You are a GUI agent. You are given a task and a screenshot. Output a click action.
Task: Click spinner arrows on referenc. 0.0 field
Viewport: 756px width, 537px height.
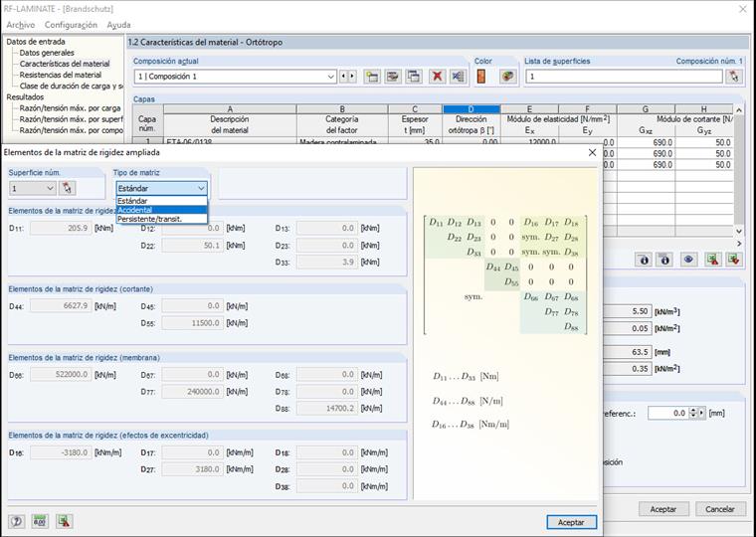coord(693,413)
